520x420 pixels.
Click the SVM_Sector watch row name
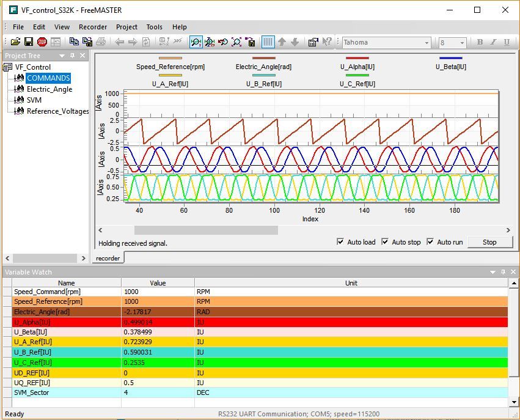coord(32,392)
